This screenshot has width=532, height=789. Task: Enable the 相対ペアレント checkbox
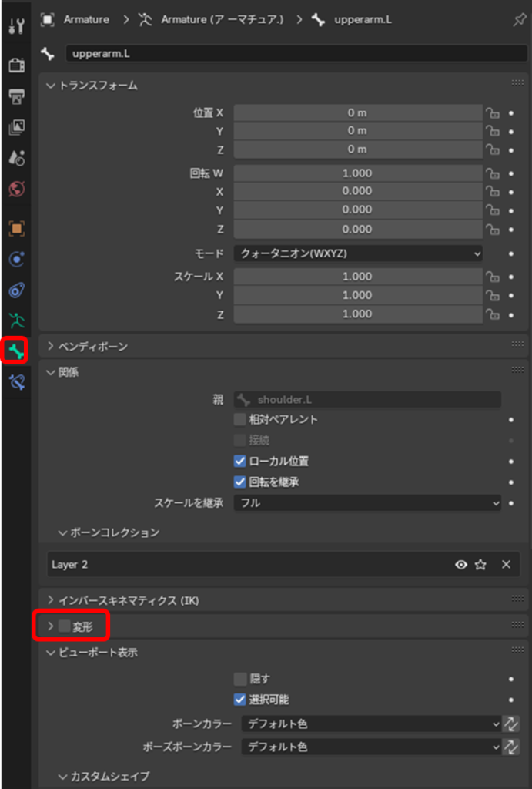[240, 420]
